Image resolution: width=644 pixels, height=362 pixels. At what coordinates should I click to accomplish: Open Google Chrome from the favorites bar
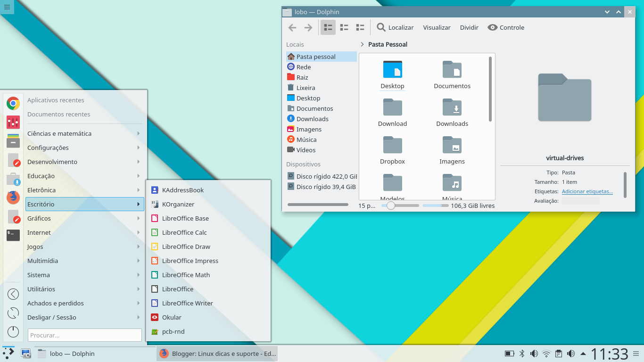click(13, 103)
